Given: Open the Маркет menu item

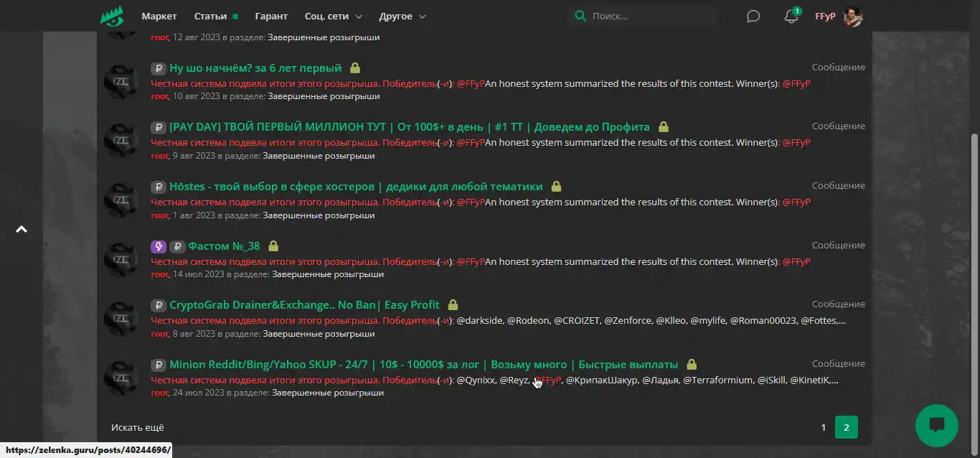Looking at the screenshot, I should point(159,16).
